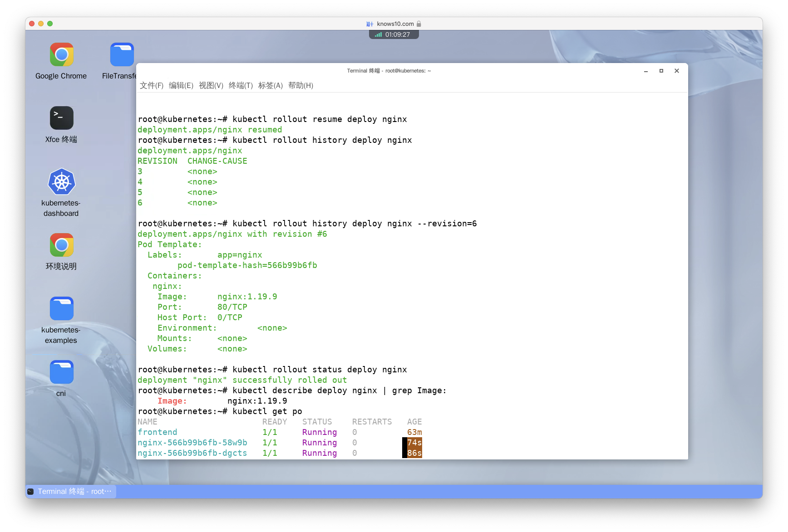Click the terminal icon in the taskbar
This screenshot has width=788, height=532.
coord(31,492)
